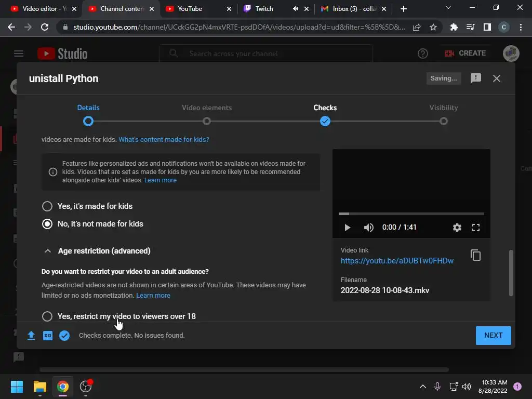Click the upload status arrow icon
This screenshot has width=532, height=399.
31,336
